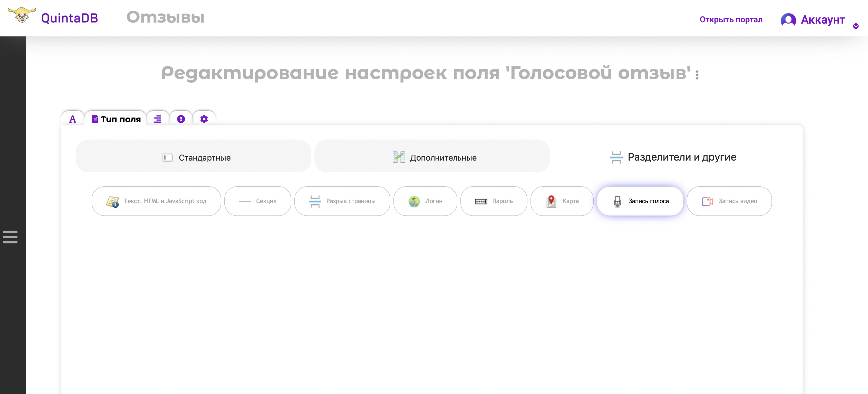Choose the Карта field type

point(562,201)
